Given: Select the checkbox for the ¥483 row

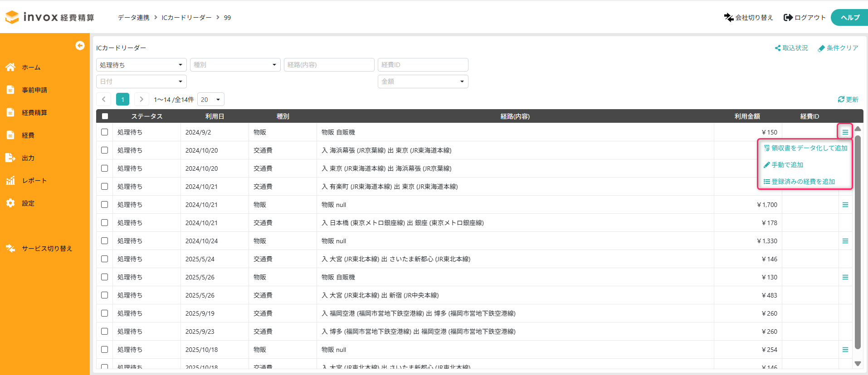Looking at the screenshot, I should [x=105, y=295].
